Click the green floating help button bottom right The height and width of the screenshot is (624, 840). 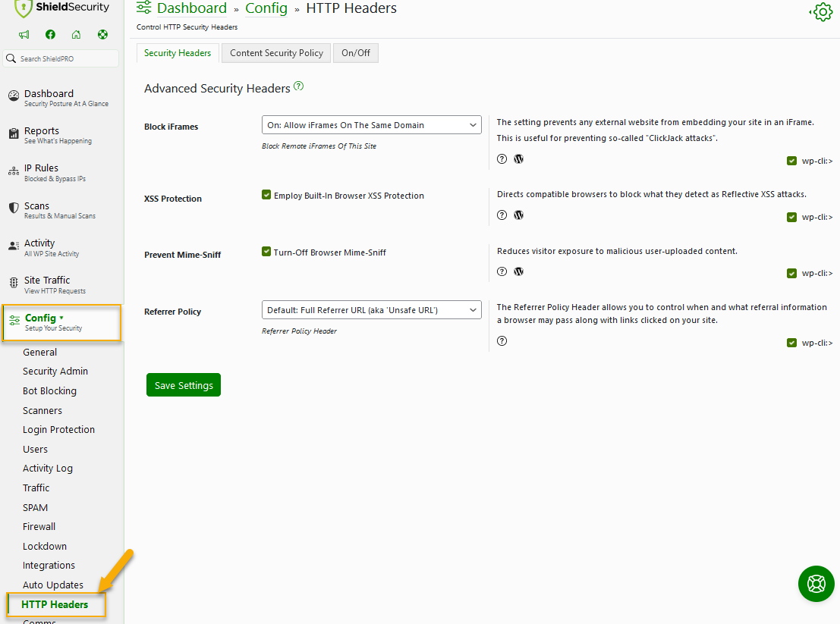click(x=816, y=584)
